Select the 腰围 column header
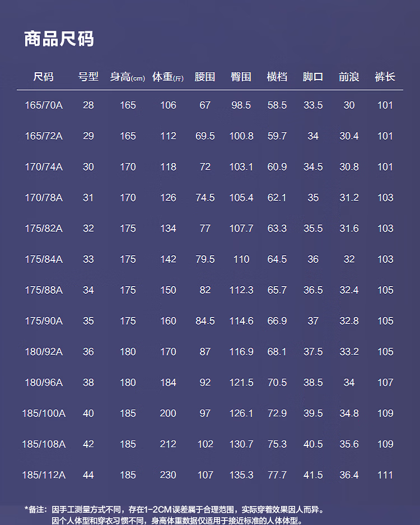 pos(205,77)
